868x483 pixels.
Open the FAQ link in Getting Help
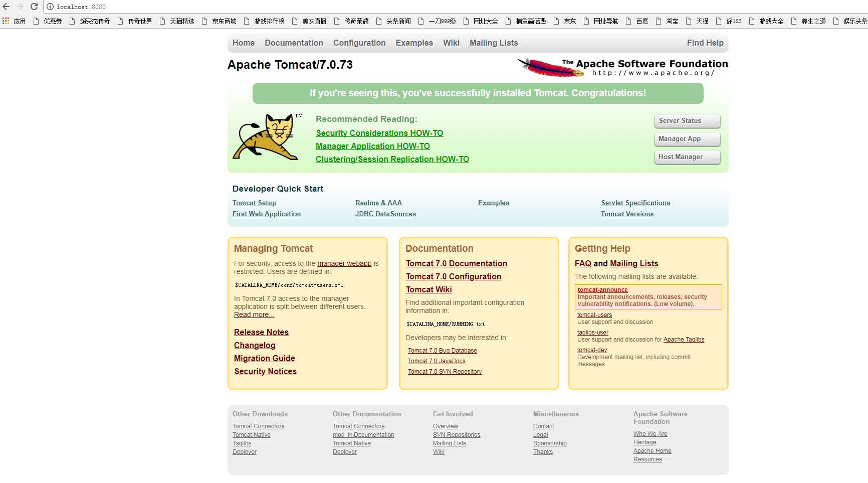583,263
